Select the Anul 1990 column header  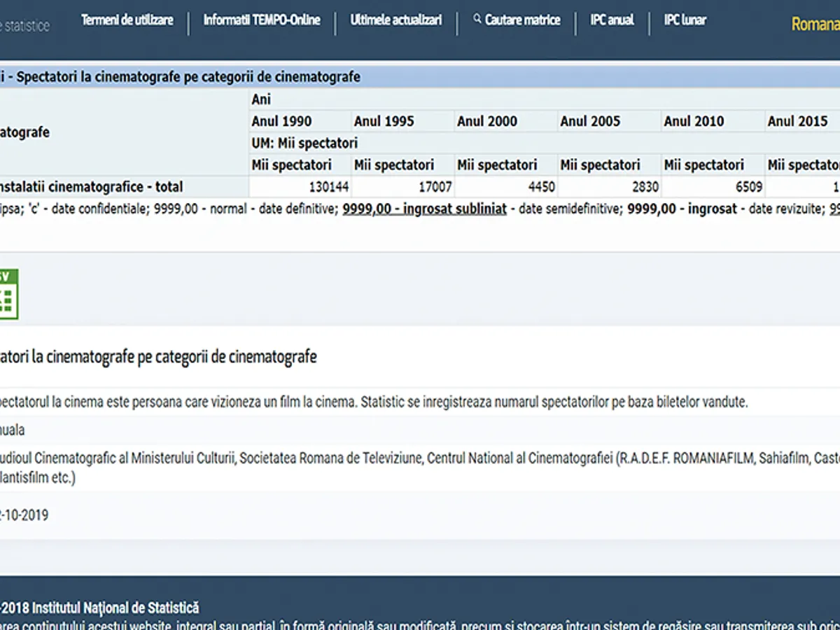[282, 121]
